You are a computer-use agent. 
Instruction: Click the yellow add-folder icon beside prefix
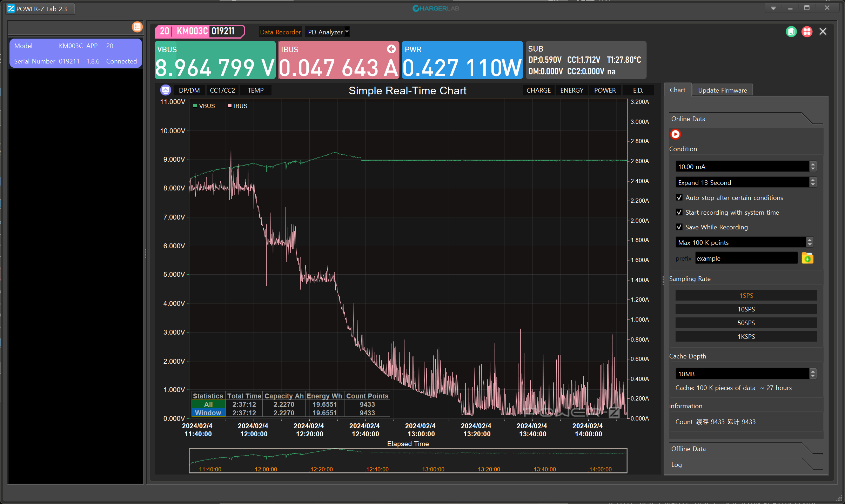[x=807, y=258]
